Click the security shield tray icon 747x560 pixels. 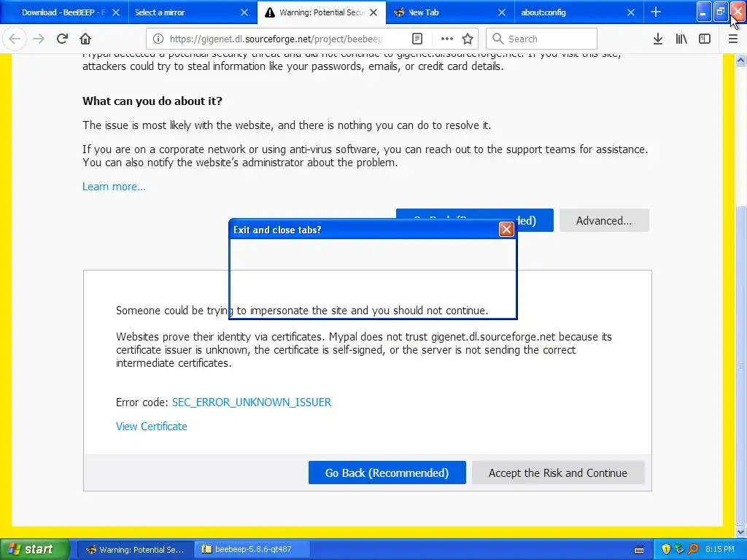pyautogui.click(x=666, y=549)
